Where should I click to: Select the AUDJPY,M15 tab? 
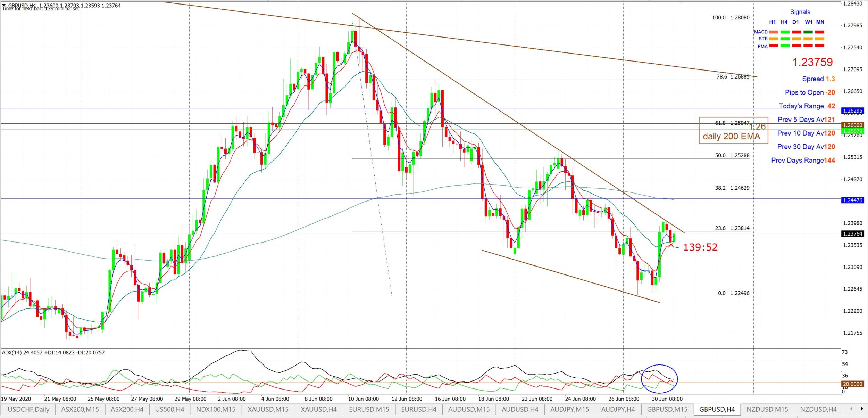point(569,409)
